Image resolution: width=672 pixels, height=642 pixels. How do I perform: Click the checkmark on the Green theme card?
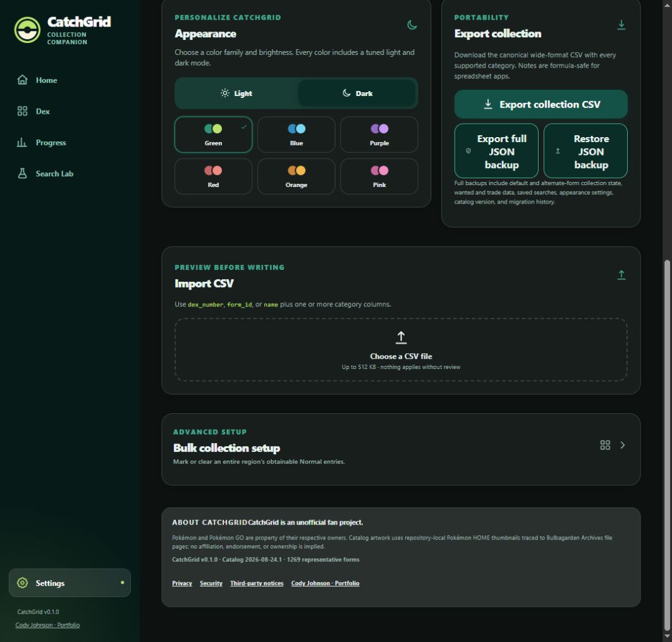(x=244, y=127)
